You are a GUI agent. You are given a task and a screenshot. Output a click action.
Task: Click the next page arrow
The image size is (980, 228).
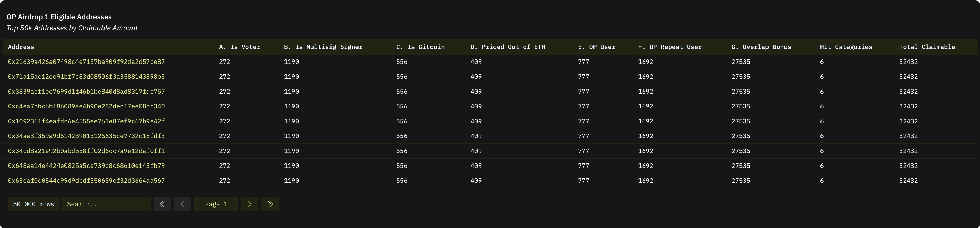pos(249,204)
